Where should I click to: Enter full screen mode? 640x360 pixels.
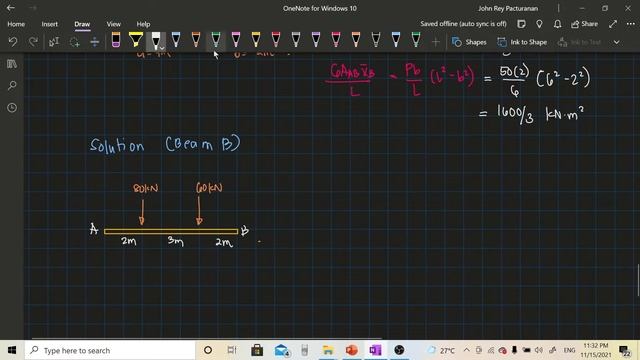click(613, 24)
